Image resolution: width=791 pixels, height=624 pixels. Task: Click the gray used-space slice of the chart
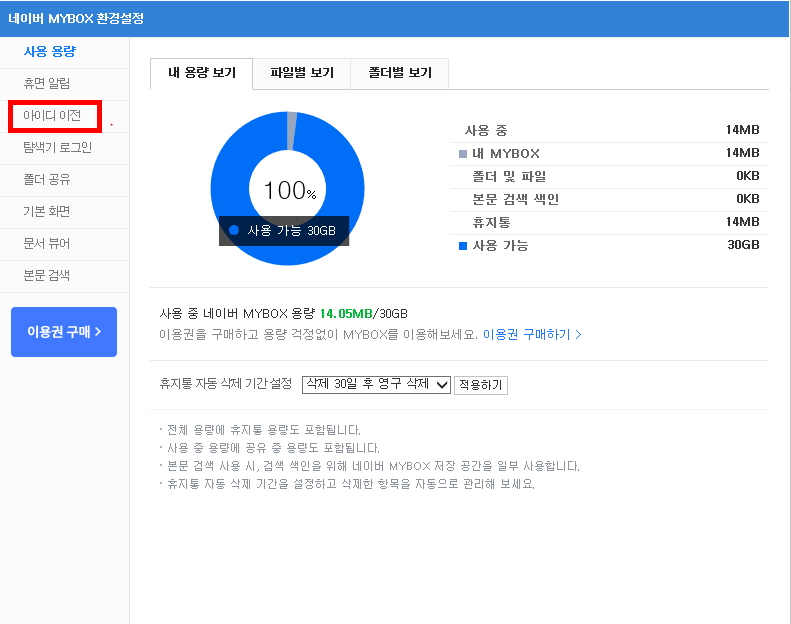tap(291, 131)
